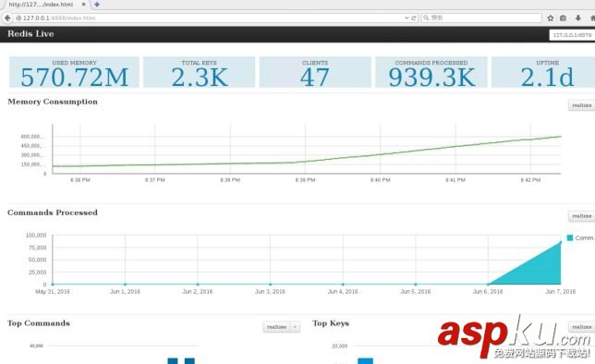
Task: Click the 25,000 y-axis label
Action: pyautogui.click(x=38, y=273)
